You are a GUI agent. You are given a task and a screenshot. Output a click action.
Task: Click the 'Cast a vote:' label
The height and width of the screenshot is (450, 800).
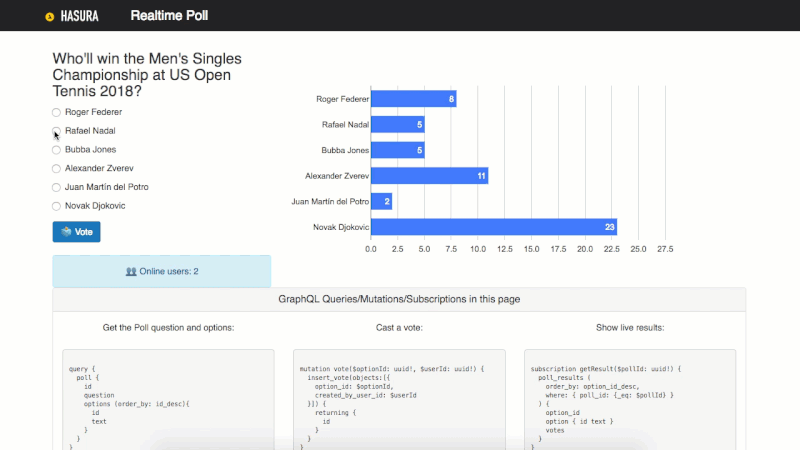pos(399,328)
